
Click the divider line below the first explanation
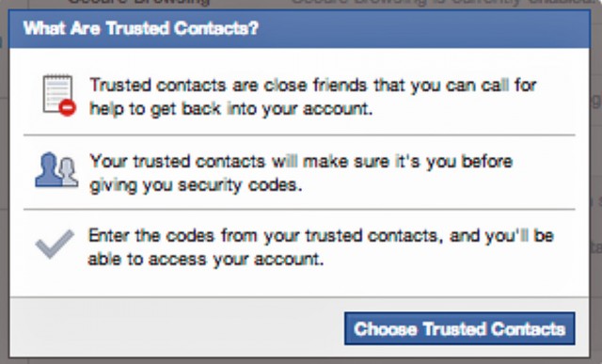point(299,135)
